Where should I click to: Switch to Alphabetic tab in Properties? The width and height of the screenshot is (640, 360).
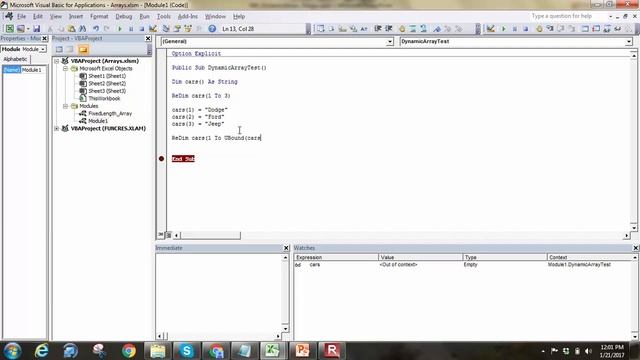pyautogui.click(x=16, y=59)
